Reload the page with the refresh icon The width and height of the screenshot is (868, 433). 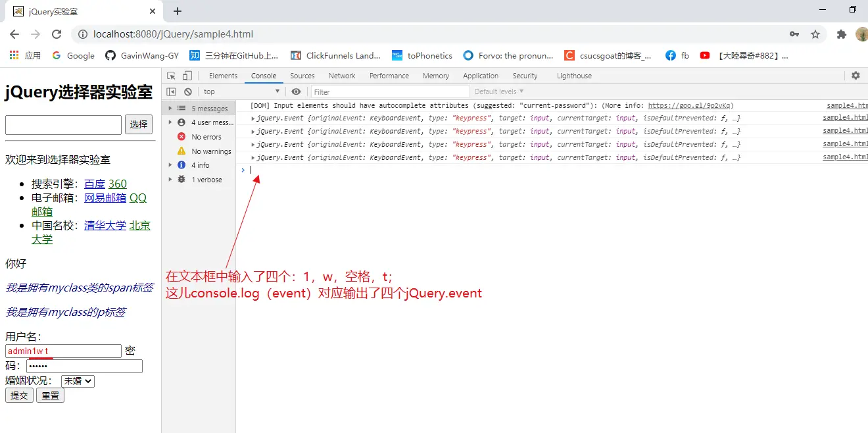[57, 34]
